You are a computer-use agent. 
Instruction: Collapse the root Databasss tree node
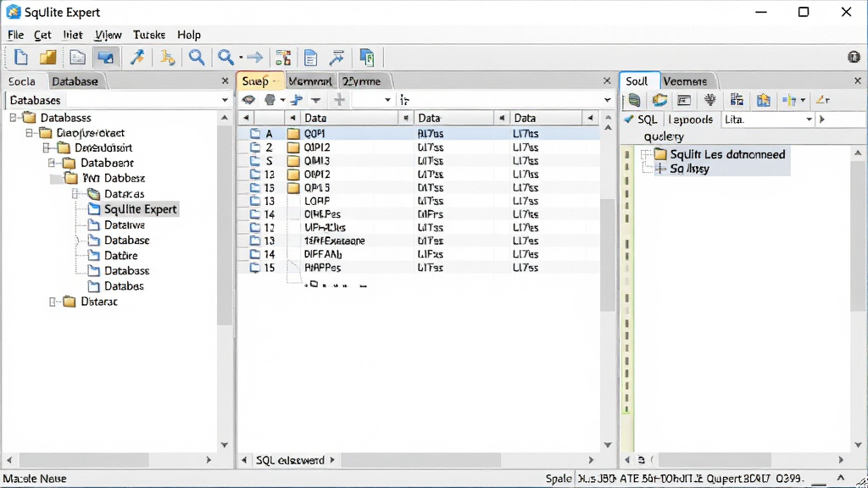tap(14, 118)
